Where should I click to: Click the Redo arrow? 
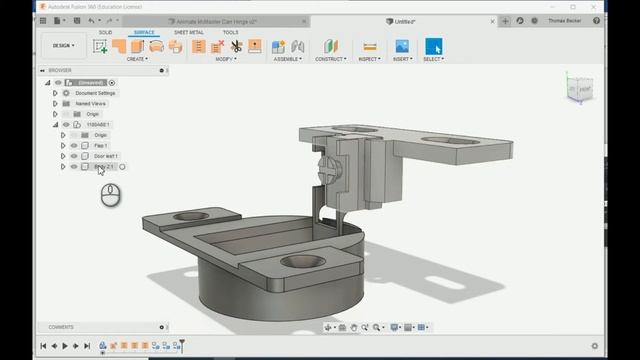[x=109, y=21]
